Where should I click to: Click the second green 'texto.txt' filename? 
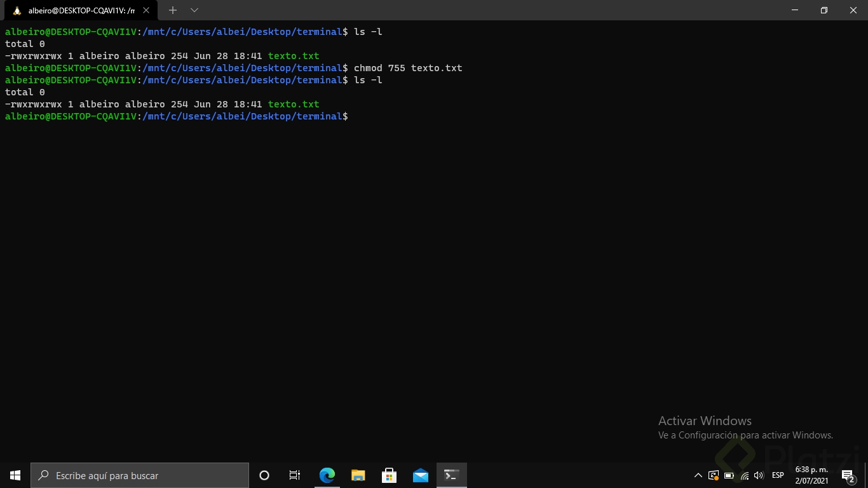[x=294, y=104]
